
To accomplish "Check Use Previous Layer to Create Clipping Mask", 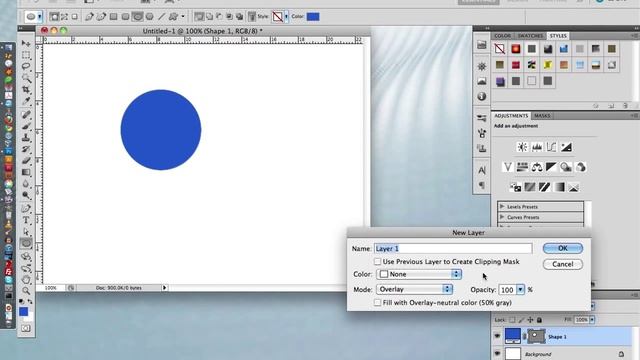I will coord(378,261).
